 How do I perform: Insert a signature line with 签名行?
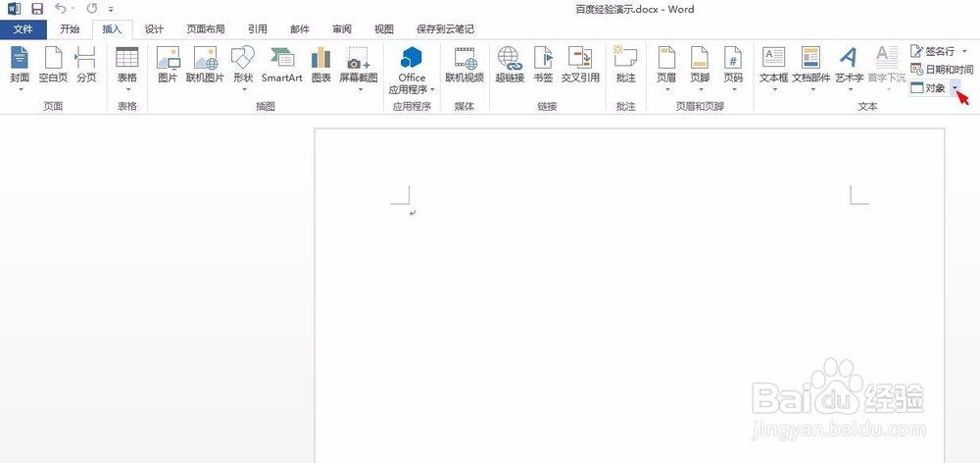point(933,51)
